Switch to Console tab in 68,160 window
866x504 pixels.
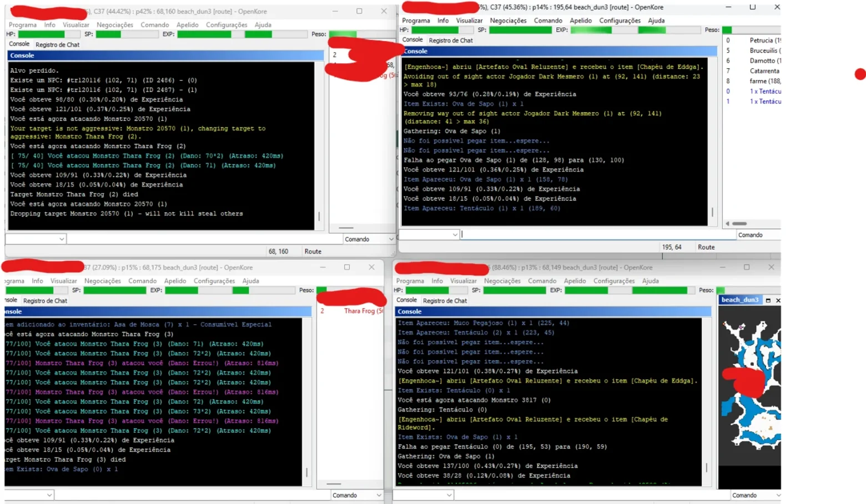click(x=19, y=44)
